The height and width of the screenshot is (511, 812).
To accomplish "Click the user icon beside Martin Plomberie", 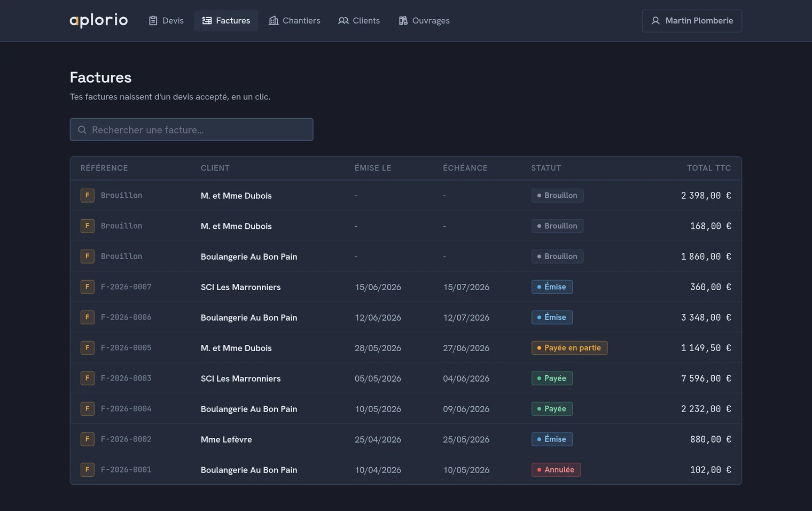I will click(x=655, y=21).
